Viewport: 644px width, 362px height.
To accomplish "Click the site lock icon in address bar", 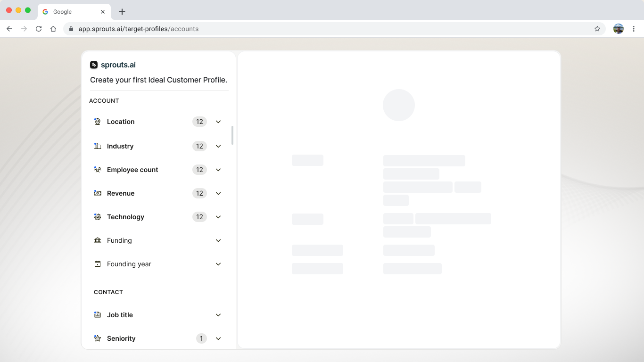I will [x=71, y=29].
